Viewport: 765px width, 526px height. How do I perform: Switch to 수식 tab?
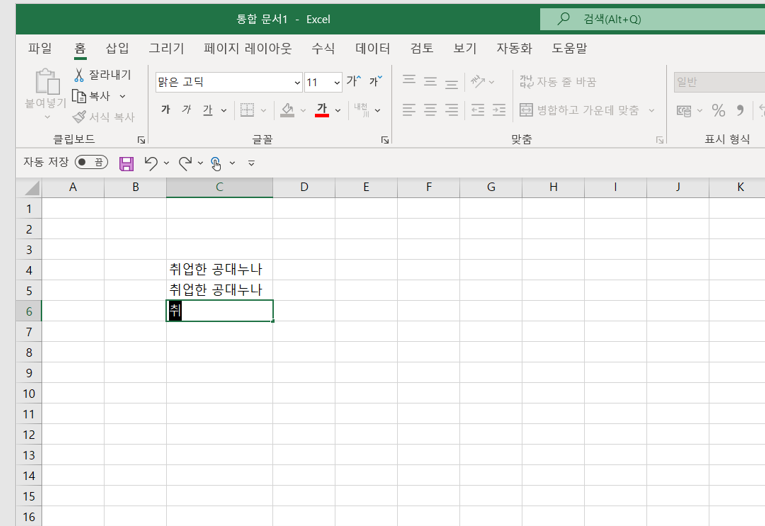[323, 48]
